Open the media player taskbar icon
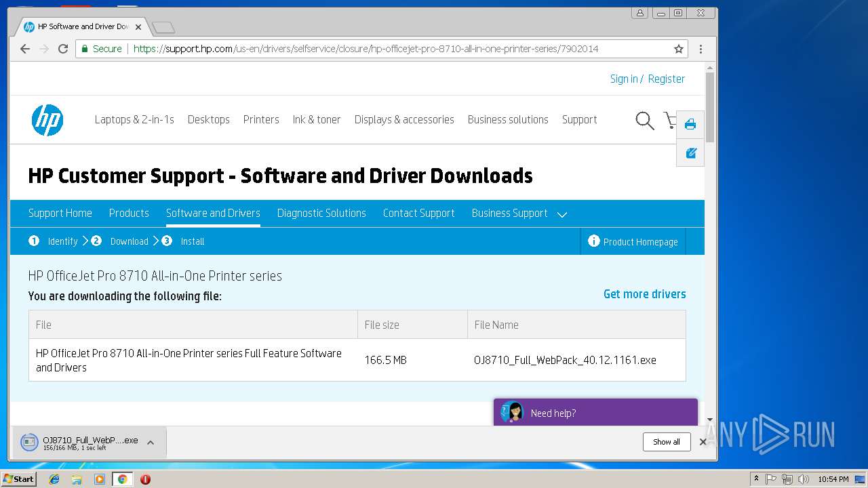 tap(100, 479)
